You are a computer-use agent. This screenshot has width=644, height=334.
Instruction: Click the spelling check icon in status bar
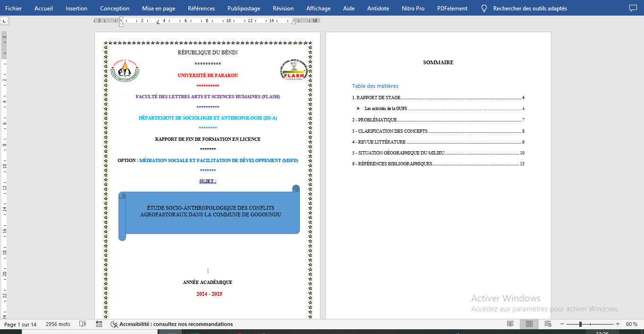point(83,324)
